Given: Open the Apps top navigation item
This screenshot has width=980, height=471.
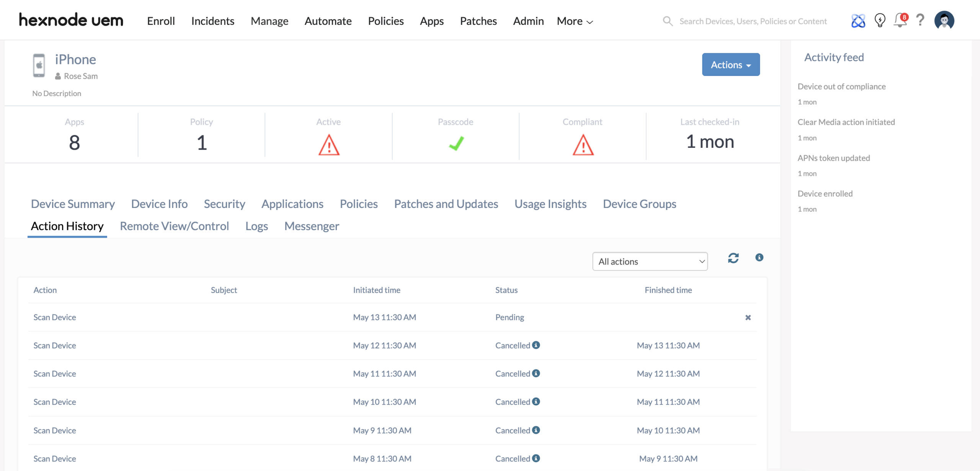Looking at the screenshot, I should tap(432, 21).
